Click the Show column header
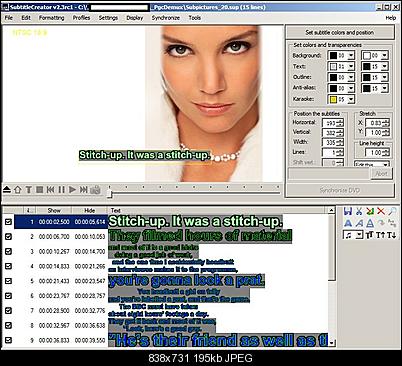Screen dimensions: 402x366 coord(54,210)
